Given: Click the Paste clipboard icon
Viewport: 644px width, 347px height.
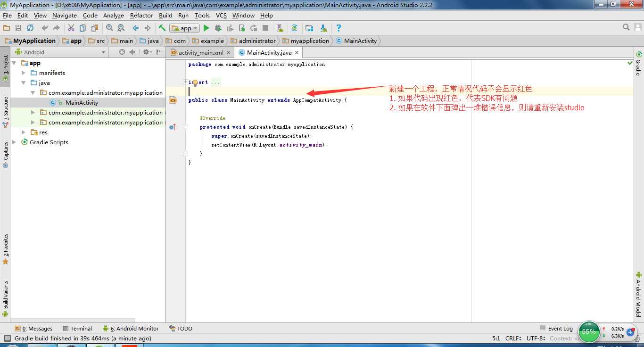Looking at the screenshot, I should [x=95, y=28].
